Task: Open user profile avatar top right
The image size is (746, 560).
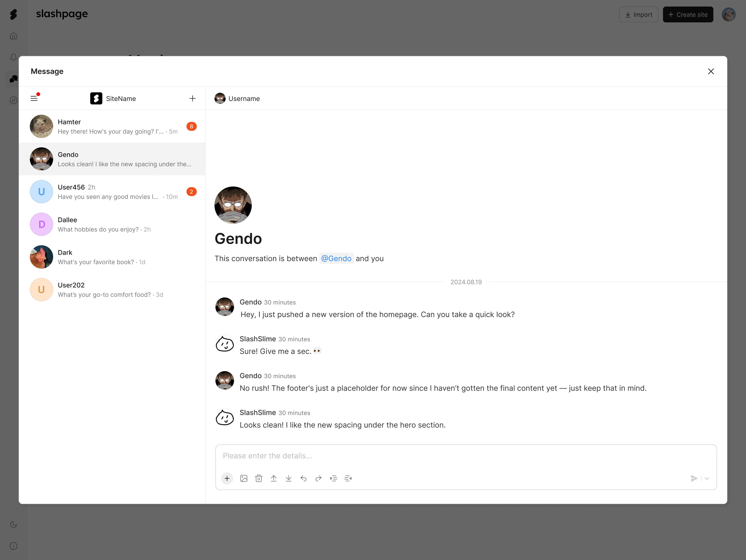Action: 729,14
